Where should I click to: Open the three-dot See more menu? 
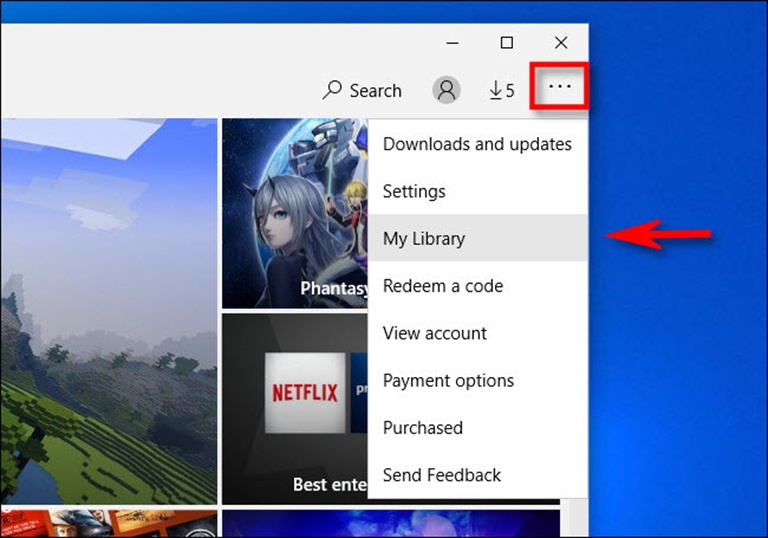click(560, 87)
